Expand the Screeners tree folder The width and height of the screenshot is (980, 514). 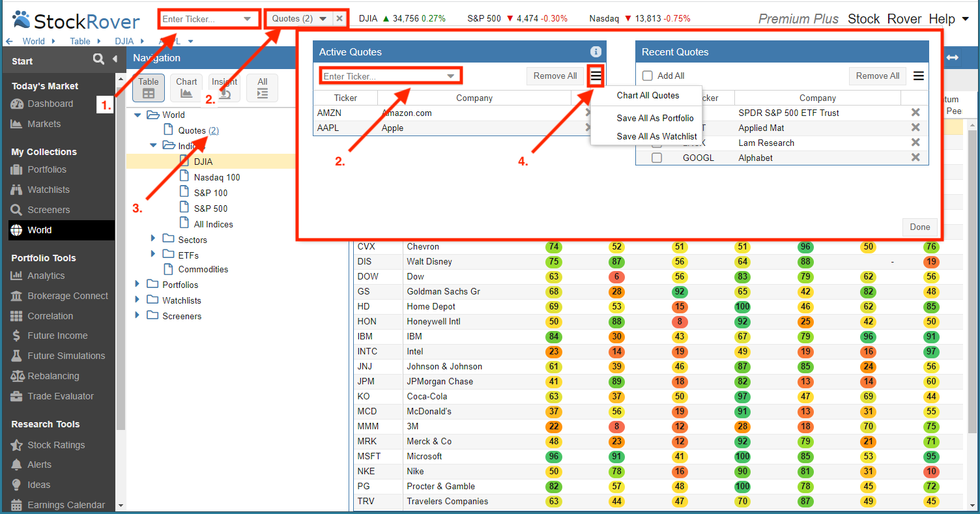pos(137,315)
